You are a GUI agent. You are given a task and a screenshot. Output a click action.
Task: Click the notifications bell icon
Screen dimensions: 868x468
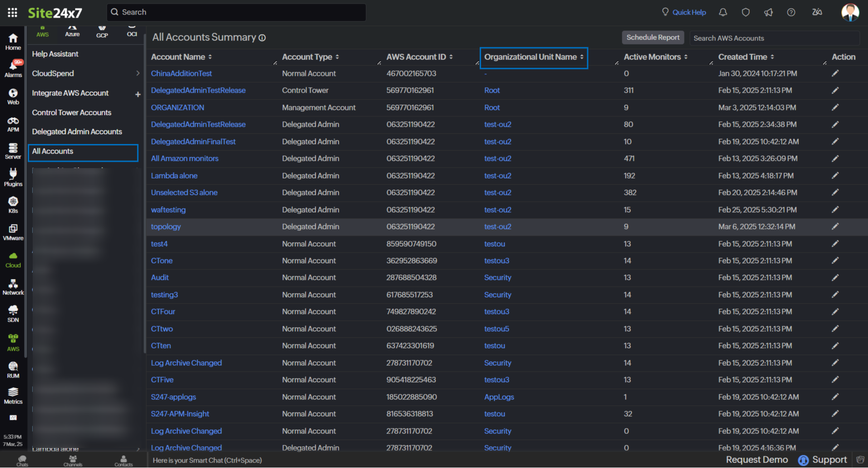click(723, 12)
